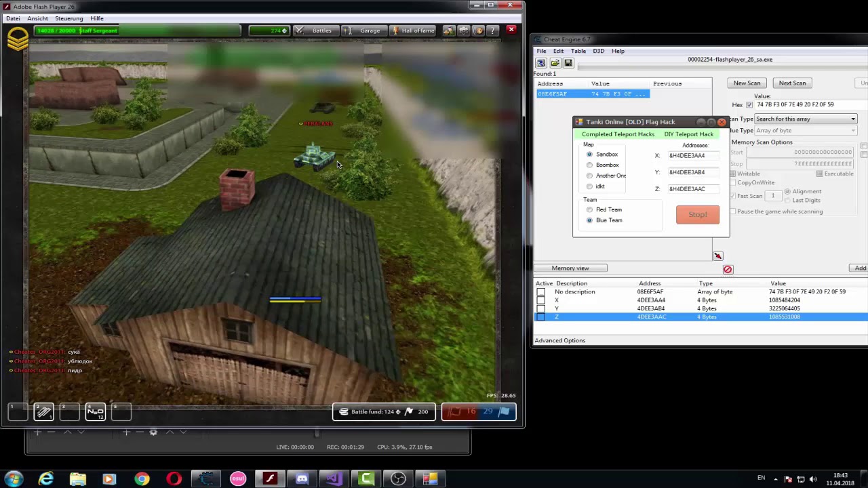Open Memory view in Cheat Engine
Viewport: 868px width, 488px height.
(x=570, y=268)
